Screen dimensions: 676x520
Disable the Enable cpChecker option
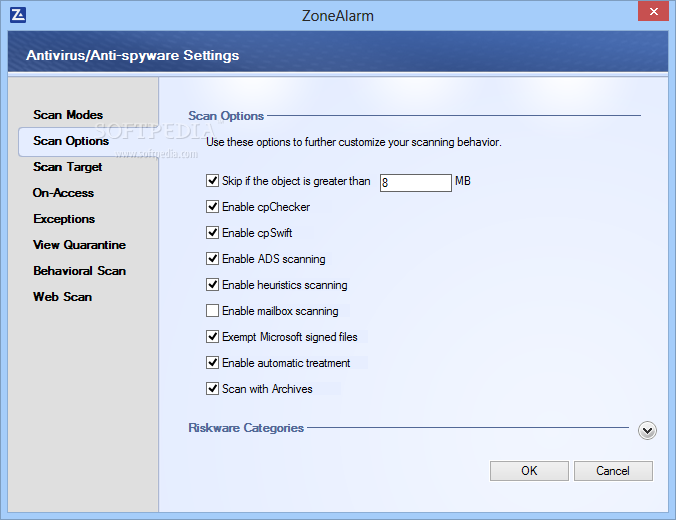[x=212, y=207]
